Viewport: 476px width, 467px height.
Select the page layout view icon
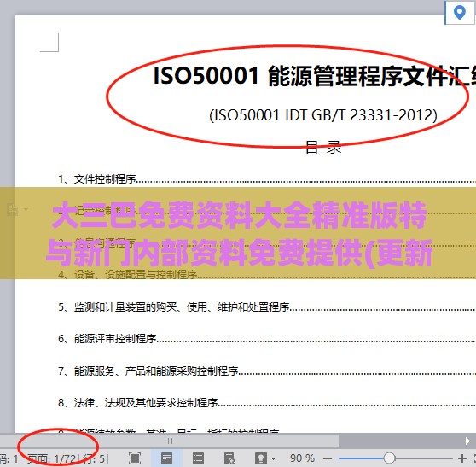point(166,458)
